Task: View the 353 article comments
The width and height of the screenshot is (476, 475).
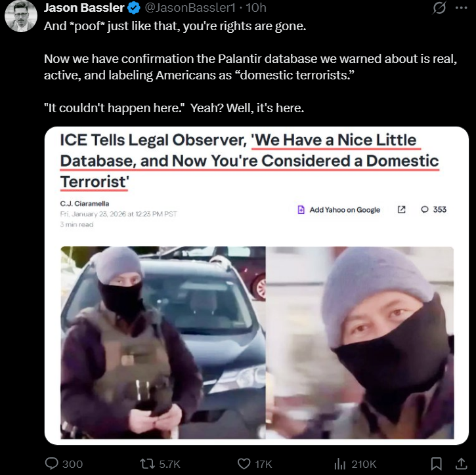Action: click(x=433, y=209)
